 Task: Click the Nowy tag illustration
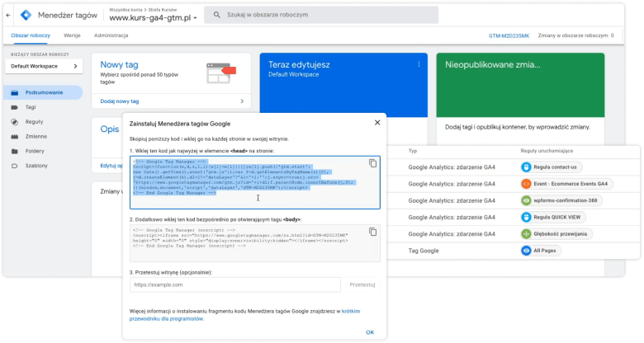coord(221,73)
